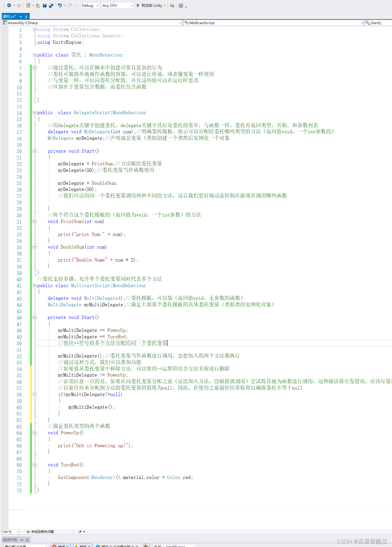Click the Navigate Forward arrow icon

pos(19,5)
